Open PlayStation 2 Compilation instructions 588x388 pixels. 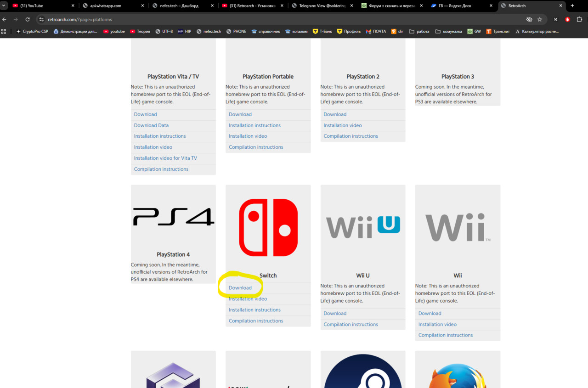tap(351, 136)
